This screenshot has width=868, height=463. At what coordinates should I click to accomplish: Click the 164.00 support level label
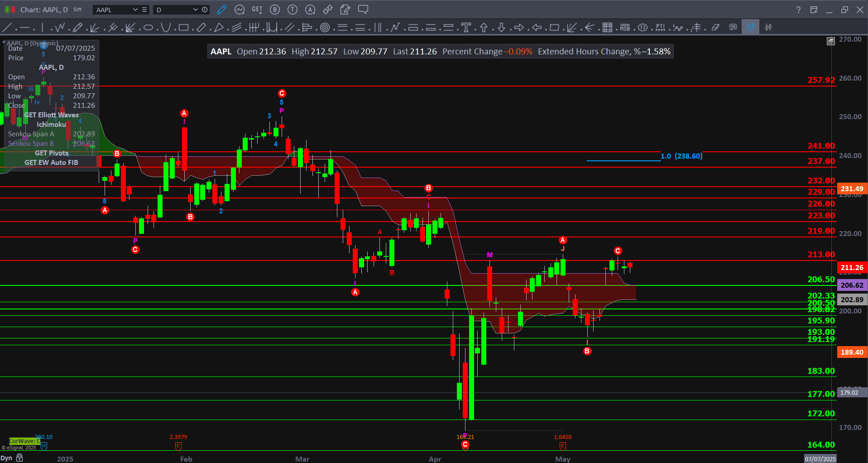(x=821, y=444)
